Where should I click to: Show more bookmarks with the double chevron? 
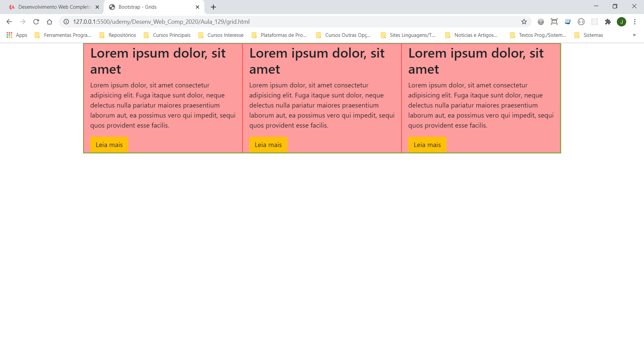pyautogui.click(x=634, y=35)
